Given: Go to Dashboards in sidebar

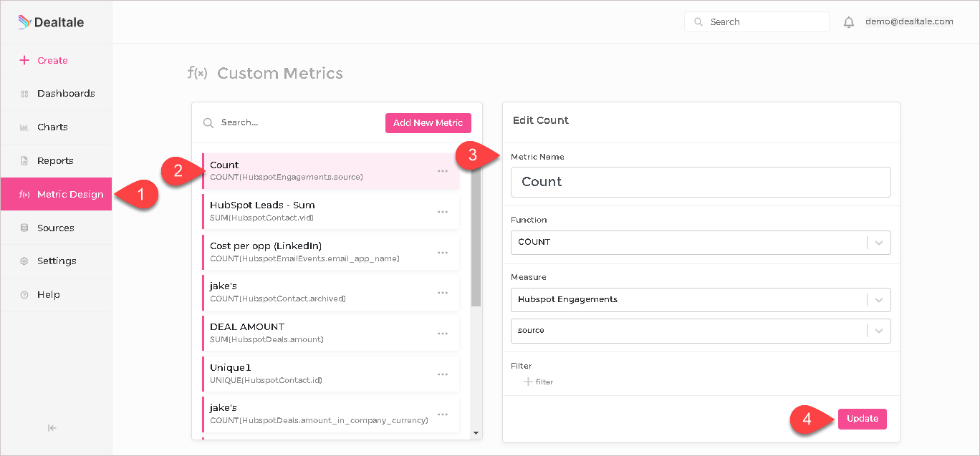Looking at the screenshot, I should 56,94.
